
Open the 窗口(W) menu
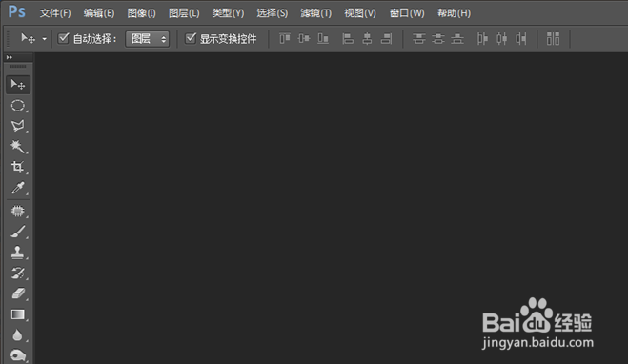point(407,13)
